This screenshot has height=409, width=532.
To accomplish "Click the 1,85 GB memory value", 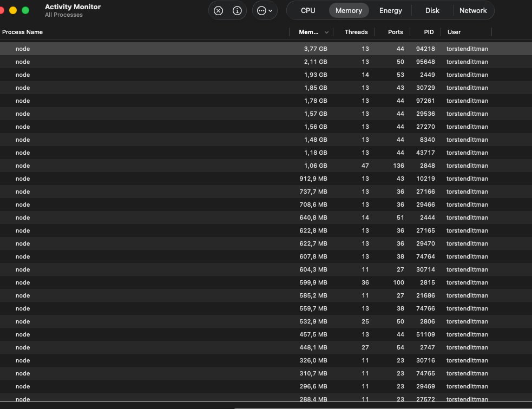I will coord(315,88).
